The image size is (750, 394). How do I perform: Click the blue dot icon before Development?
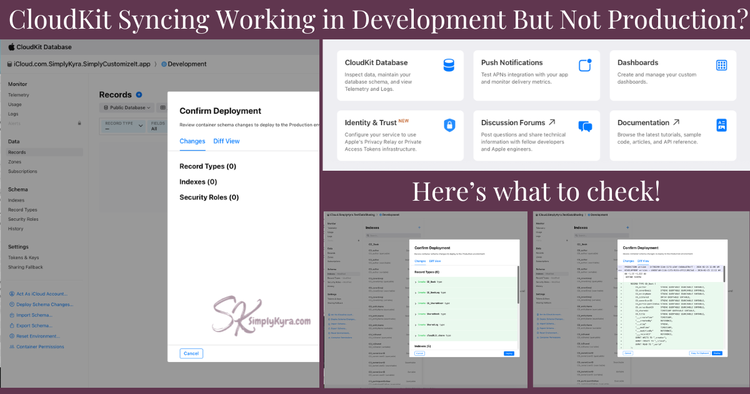[164, 64]
